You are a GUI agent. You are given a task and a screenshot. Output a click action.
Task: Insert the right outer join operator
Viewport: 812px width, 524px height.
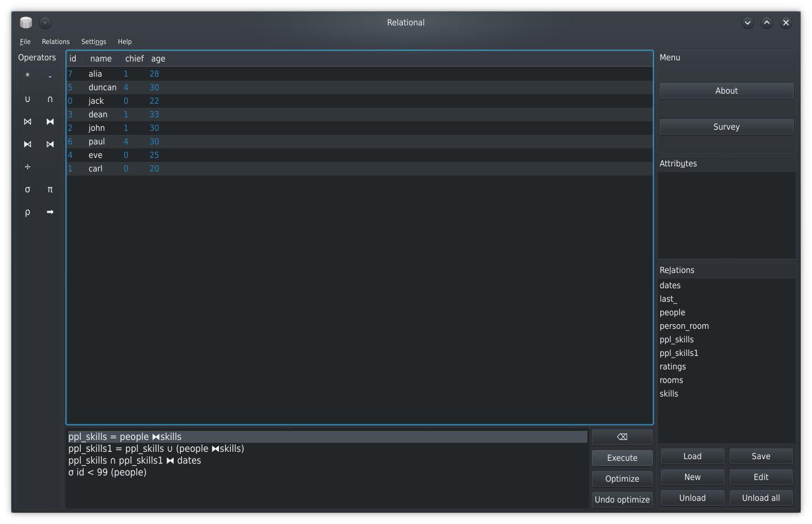(50, 144)
